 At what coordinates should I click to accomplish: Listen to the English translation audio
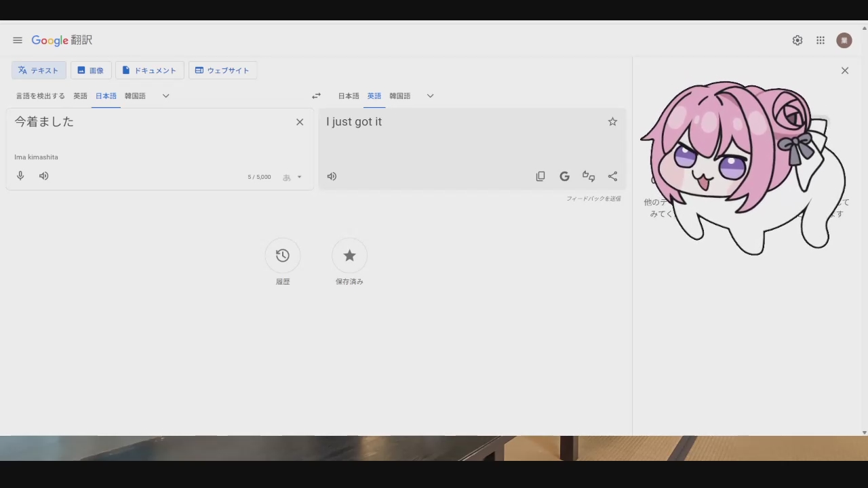pos(332,176)
